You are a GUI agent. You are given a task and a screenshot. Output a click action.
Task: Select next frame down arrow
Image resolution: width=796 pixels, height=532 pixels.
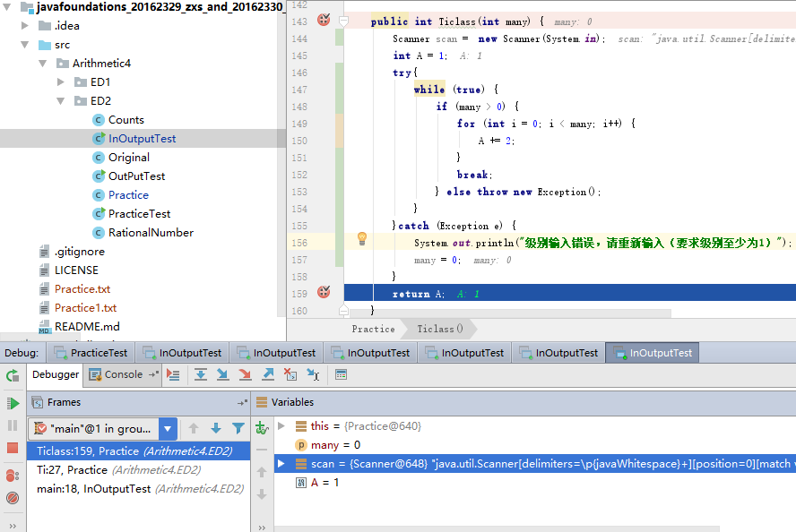216,428
